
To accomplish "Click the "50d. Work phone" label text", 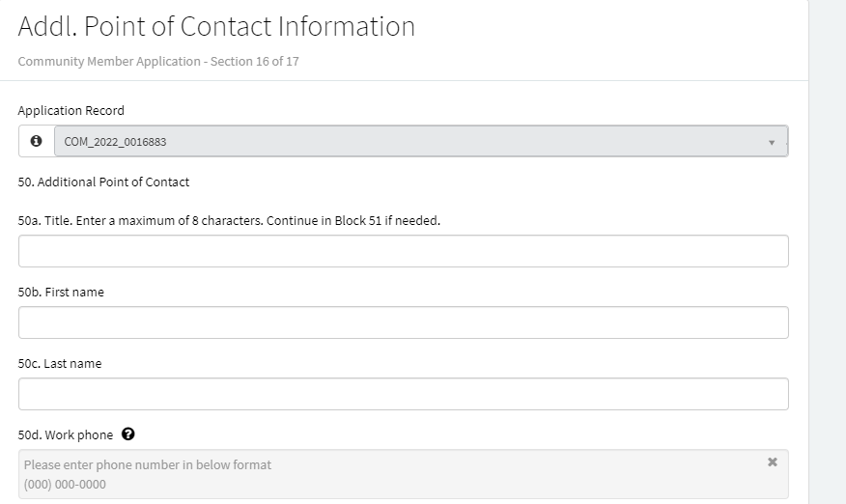I will pos(65,434).
